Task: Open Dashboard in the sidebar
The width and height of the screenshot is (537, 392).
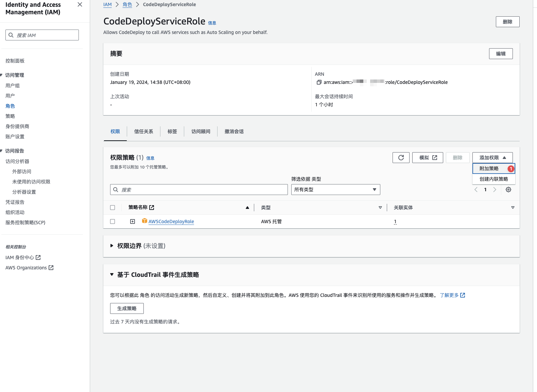Action: pos(15,61)
